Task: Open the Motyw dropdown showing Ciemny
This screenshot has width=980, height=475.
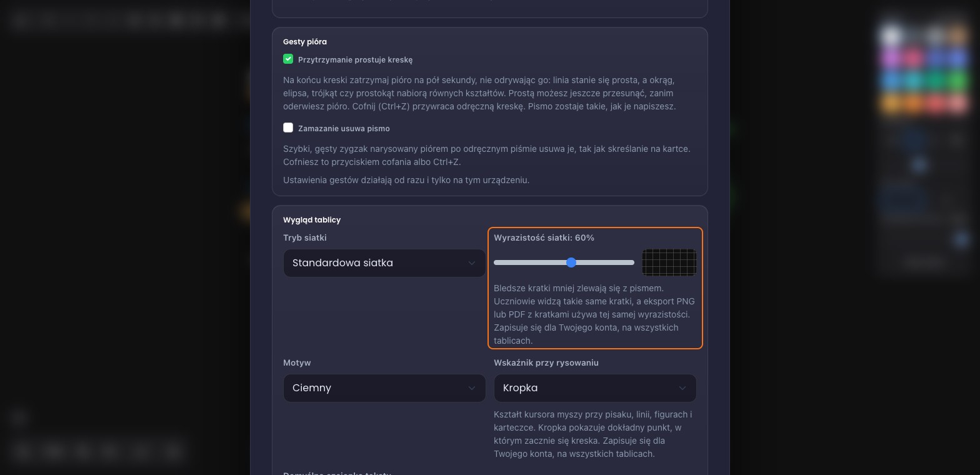Action: tap(384, 388)
